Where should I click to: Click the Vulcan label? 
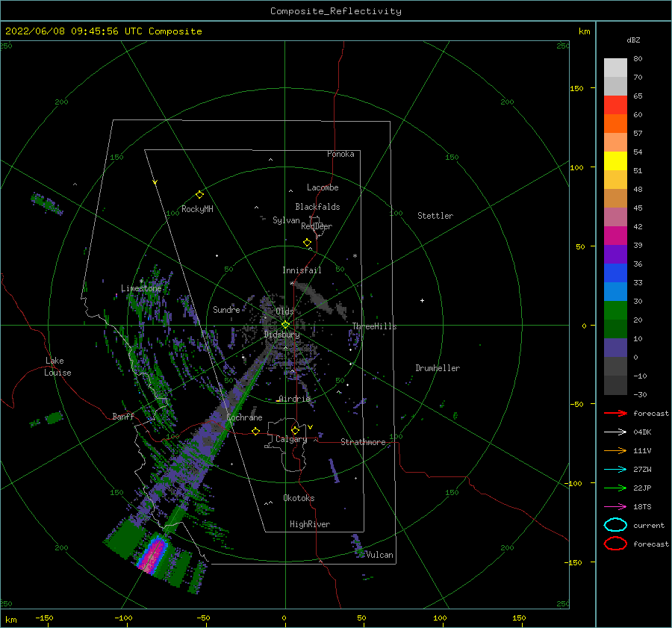[379, 555]
